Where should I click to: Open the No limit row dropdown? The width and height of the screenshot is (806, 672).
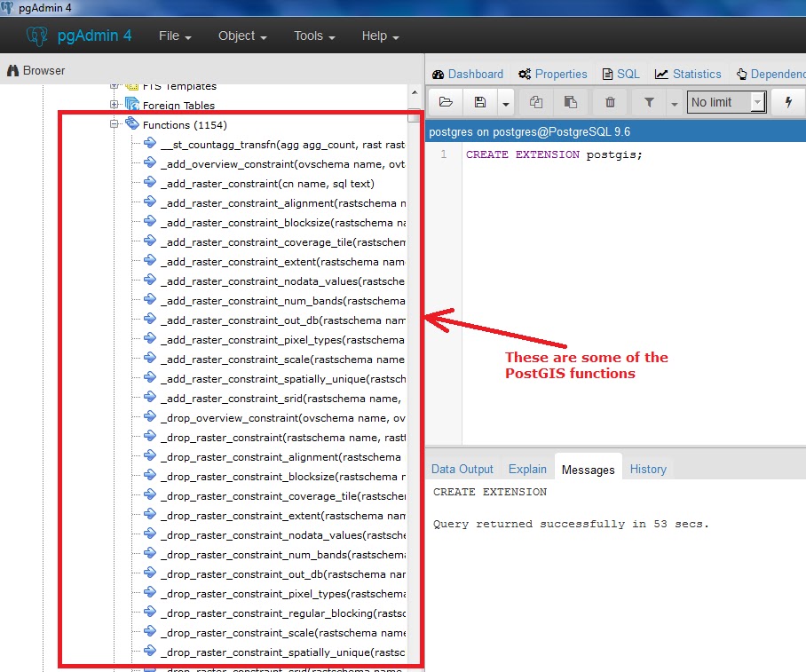click(726, 102)
